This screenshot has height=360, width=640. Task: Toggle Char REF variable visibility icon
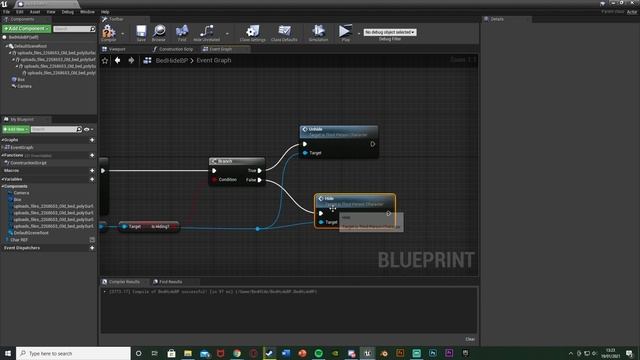[x=92, y=240]
